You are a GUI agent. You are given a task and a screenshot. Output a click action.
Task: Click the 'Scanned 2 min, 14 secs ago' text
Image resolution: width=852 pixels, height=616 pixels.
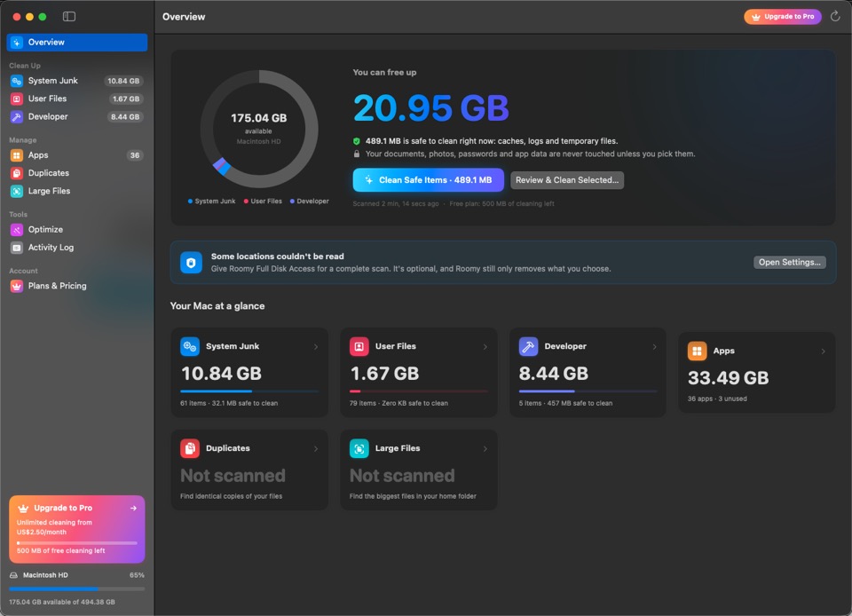(396, 204)
